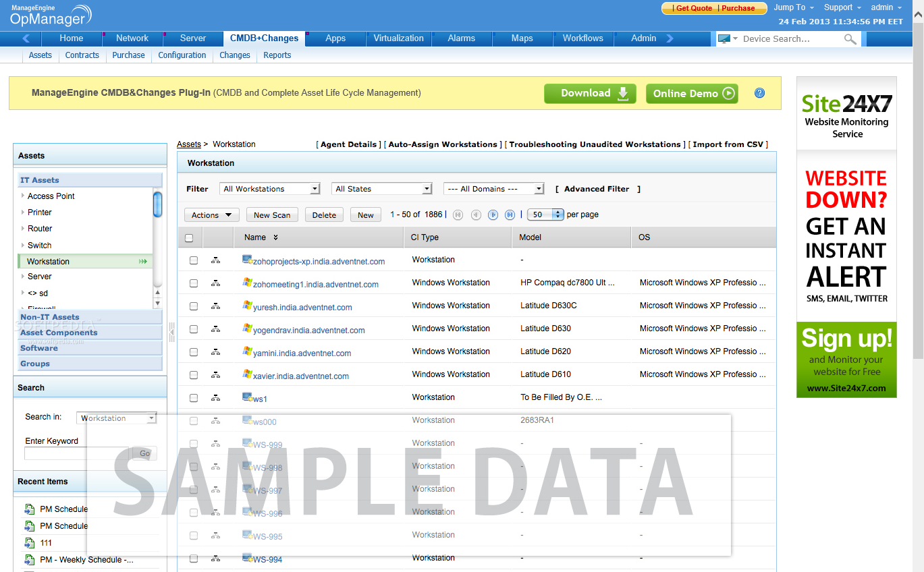Click the Get Quote link

click(x=694, y=8)
